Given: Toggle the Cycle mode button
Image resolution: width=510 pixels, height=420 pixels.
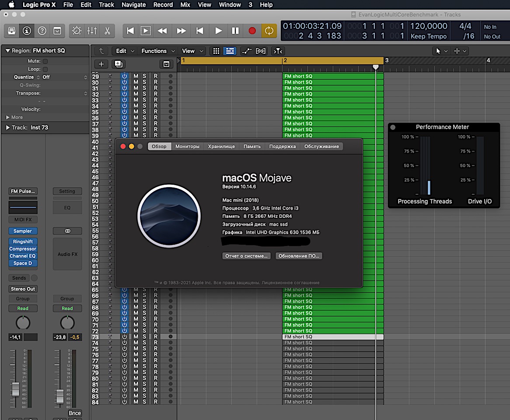Looking at the screenshot, I should pyautogui.click(x=269, y=31).
